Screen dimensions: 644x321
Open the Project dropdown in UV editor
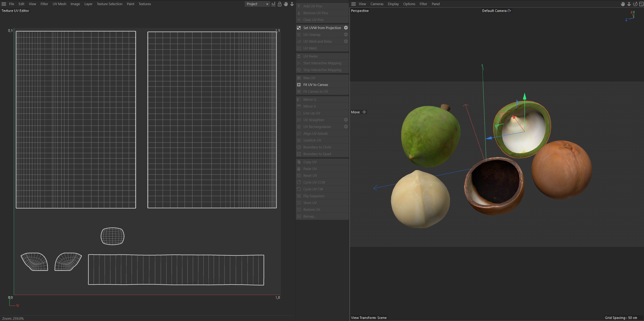point(257,4)
